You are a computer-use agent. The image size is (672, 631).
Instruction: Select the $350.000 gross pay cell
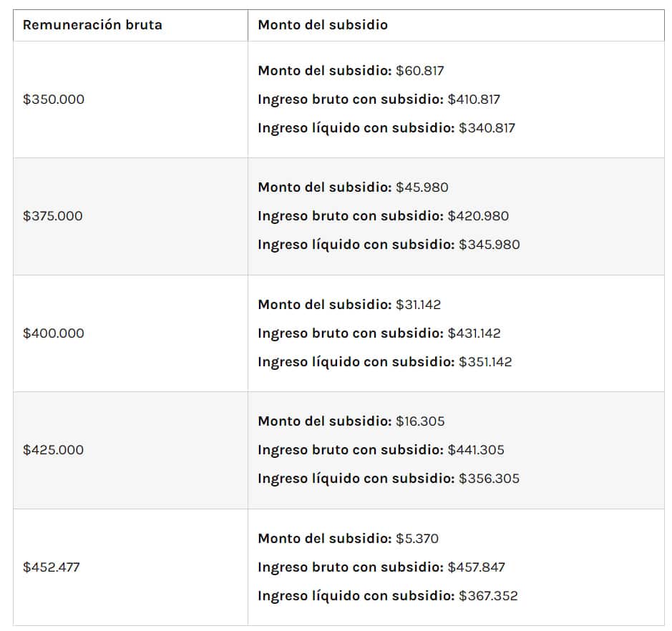(54, 99)
